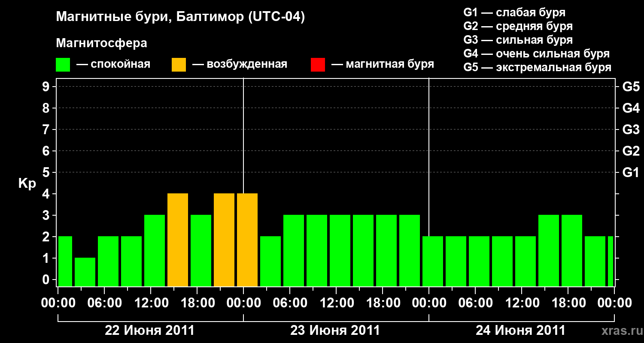Click the '22 Июня 2011' date label

click(x=150, y=331)
